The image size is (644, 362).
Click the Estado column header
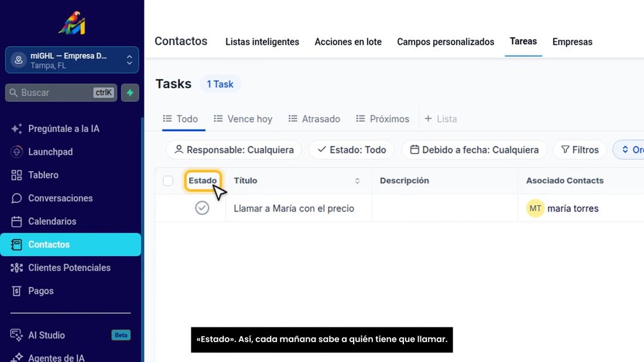click(203, 181)
